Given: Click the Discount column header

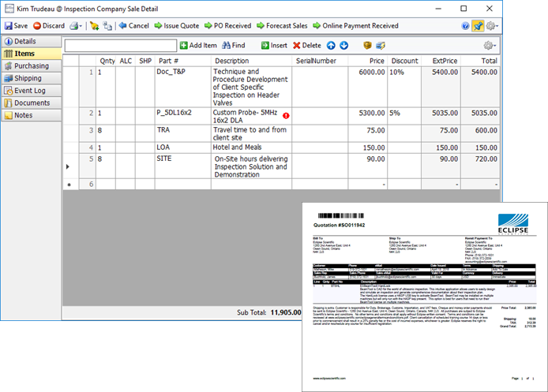Looking at the screenshot, I should click(404, 61).
